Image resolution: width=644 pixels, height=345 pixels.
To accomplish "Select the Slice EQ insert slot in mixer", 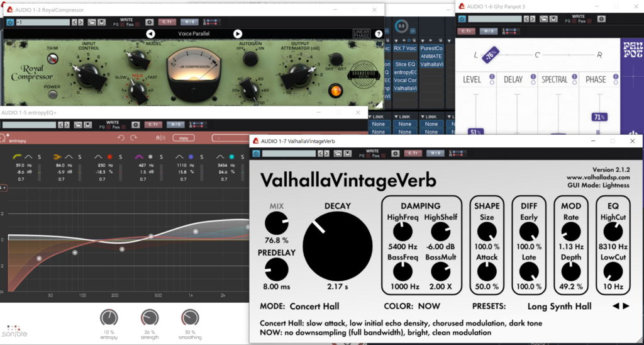I will pos(405,64).
